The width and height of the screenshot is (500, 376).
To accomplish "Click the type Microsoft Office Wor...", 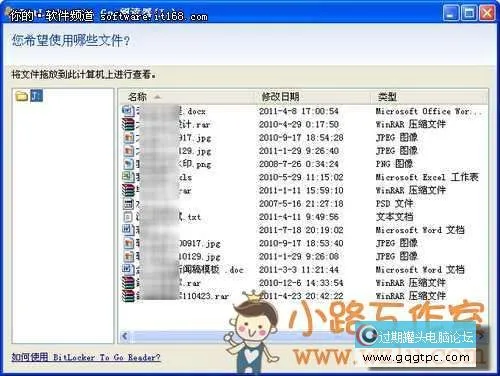I will (x=429, y=111).
